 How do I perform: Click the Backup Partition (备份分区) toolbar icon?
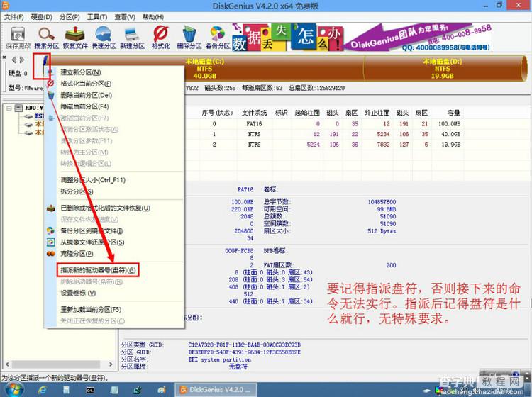(x=218, y=38)
